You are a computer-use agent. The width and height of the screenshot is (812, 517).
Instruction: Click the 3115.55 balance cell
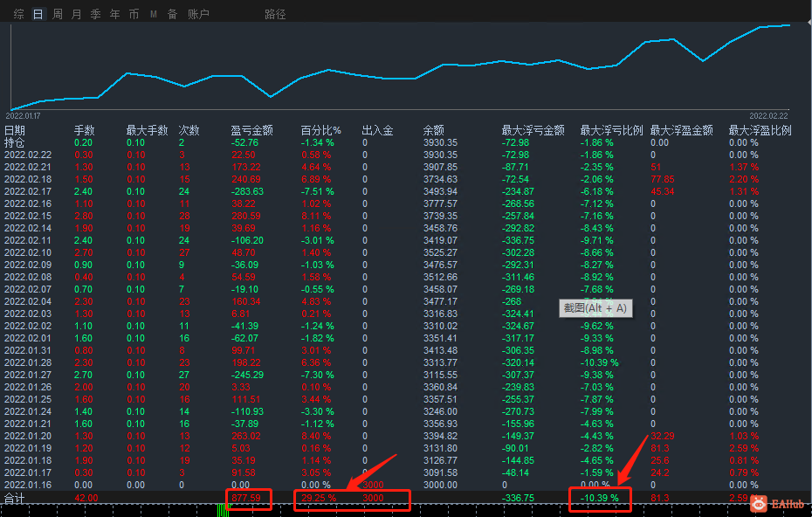(440, 375)
